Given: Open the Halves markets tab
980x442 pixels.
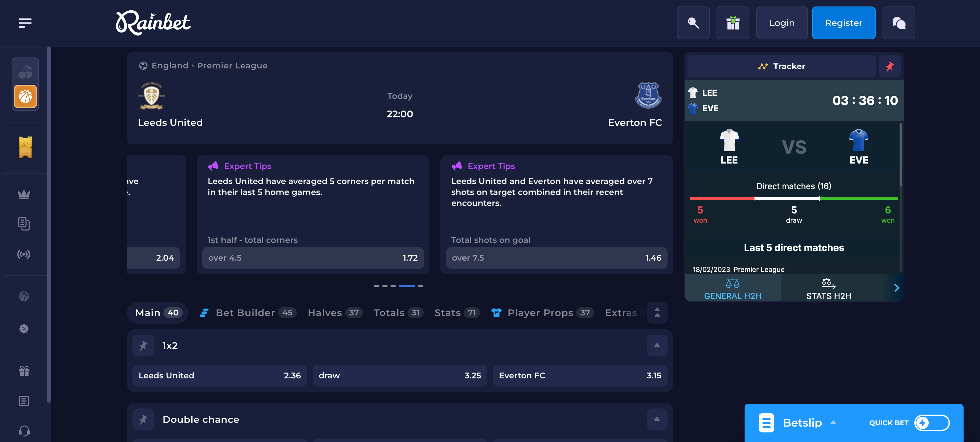Looking at the screenshot, I should tap(335, 313).
